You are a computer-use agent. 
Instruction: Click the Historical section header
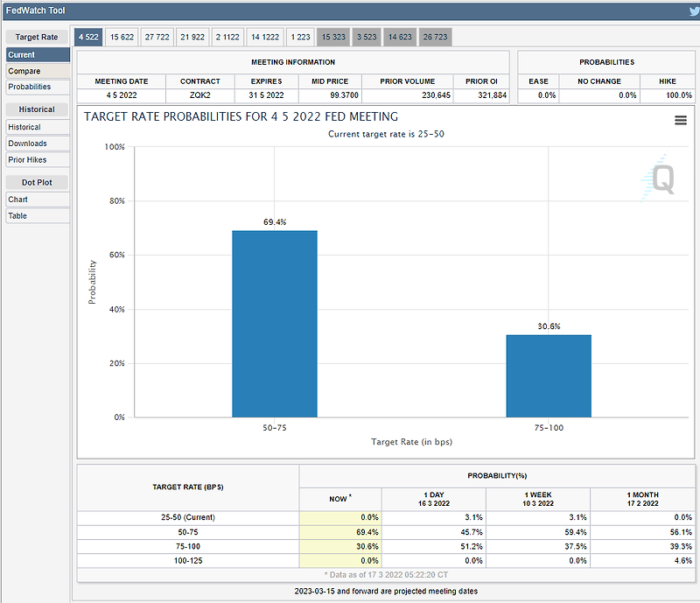37,109
